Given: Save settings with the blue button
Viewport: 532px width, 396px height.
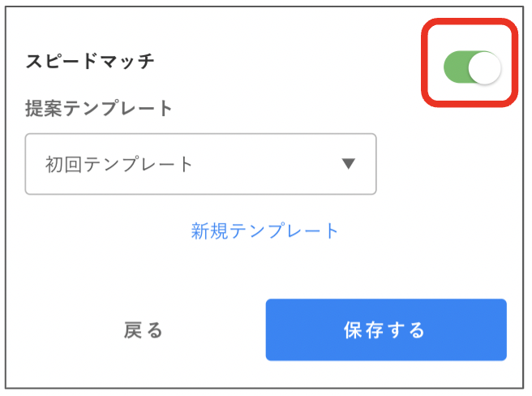Looking at the screenshot, I should 386,329.
